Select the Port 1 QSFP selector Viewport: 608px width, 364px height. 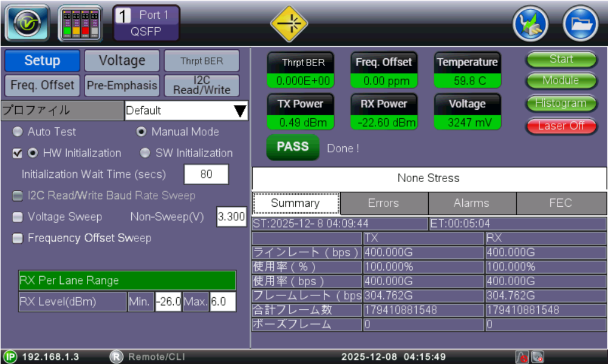pos(146,23)
